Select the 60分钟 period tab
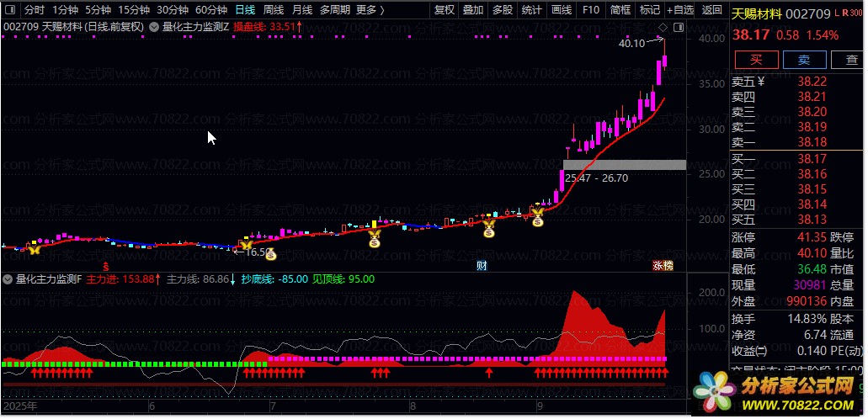 210,10
